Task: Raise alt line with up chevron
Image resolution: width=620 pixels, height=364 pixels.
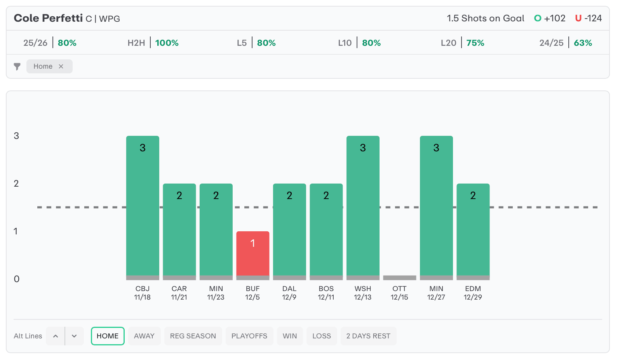Action: coord(56,336)
